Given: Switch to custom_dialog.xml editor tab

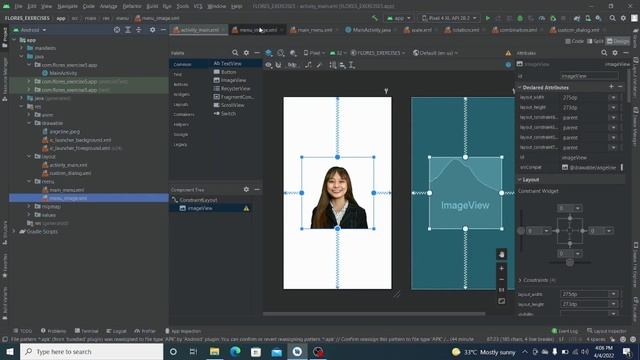Looking at the screenshot, I should 577,30.
